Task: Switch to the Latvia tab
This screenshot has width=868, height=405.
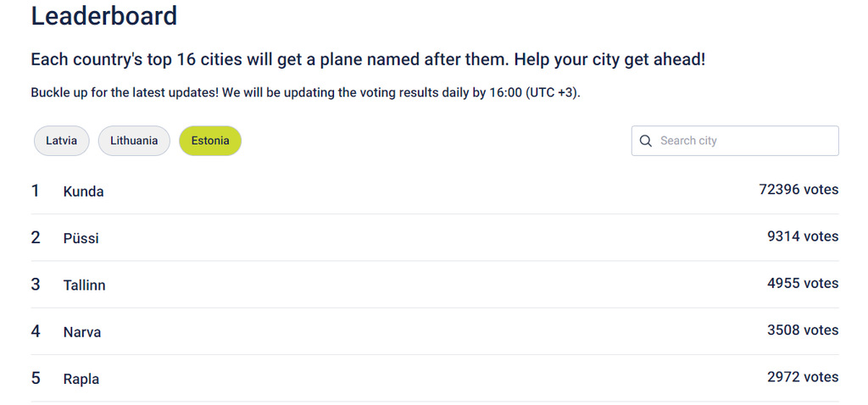Action: click(x=61, y=141)
